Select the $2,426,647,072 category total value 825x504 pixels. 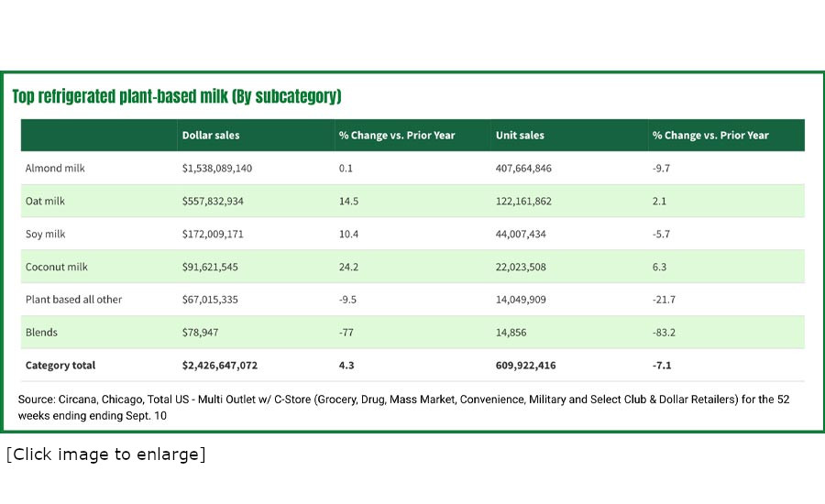click(220, 366)
